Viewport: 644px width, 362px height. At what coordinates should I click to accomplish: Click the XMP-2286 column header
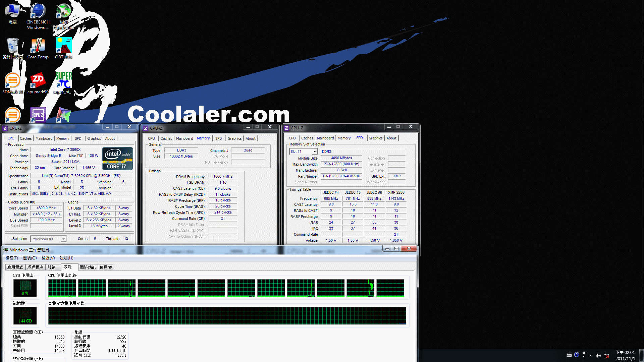pyautogui.click(x=396, y=193)
